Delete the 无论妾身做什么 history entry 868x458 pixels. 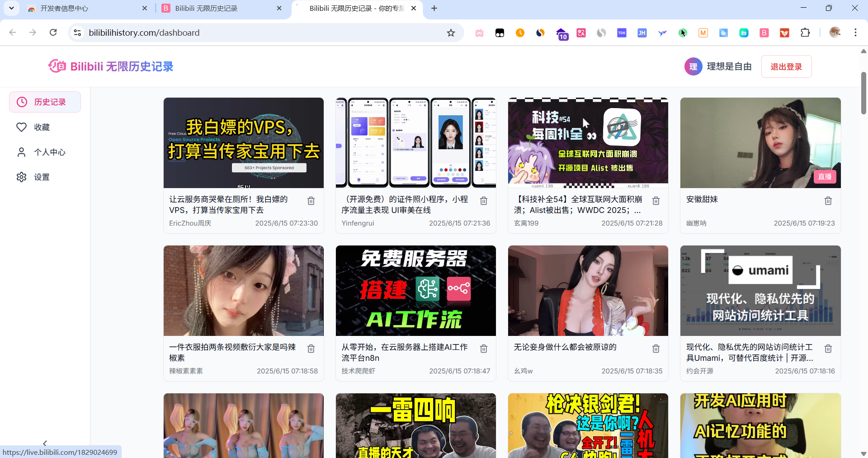pyautogui.click(x=656, y=349)
